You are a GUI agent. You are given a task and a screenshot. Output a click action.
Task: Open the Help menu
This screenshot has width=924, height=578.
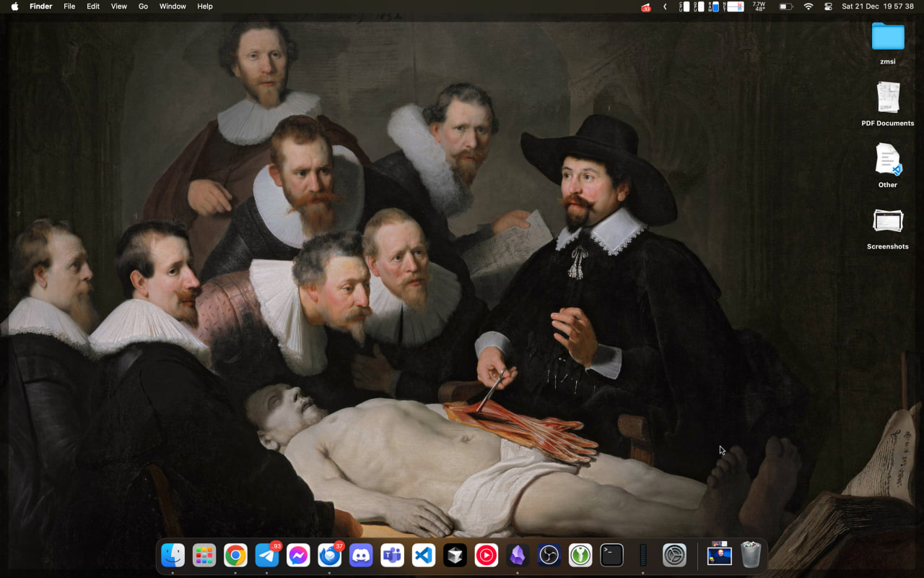click(205, 7)
